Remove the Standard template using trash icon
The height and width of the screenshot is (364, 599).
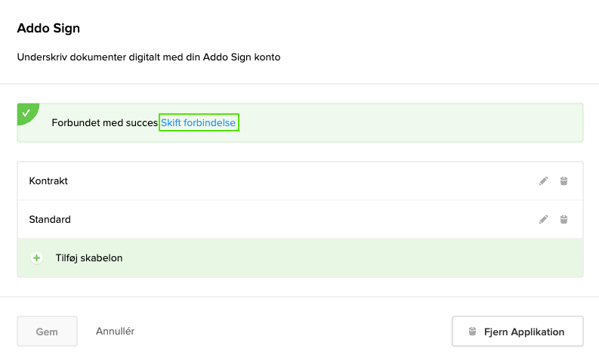click(x=563, y=220)
